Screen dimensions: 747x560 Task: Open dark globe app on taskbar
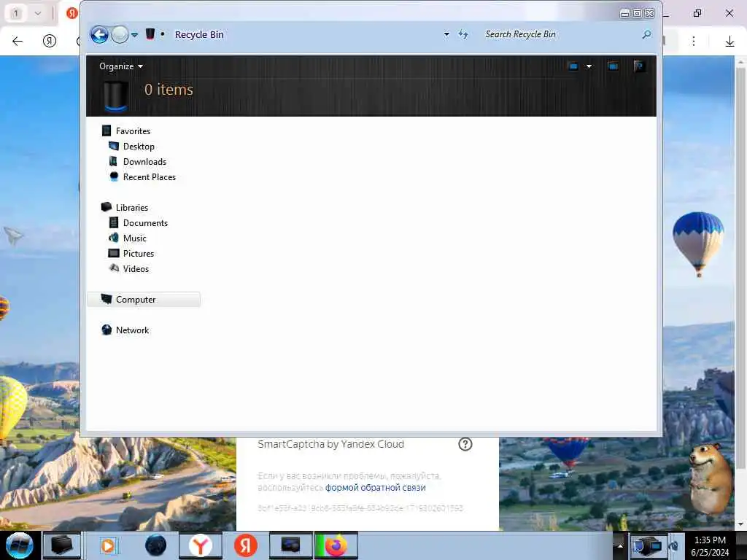point(156,545)
